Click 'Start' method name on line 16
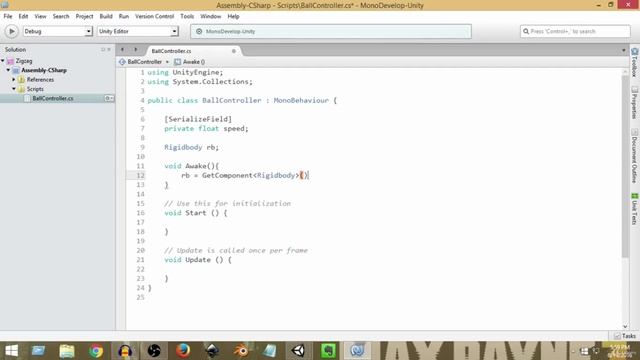640x360 pixels. 196,213
